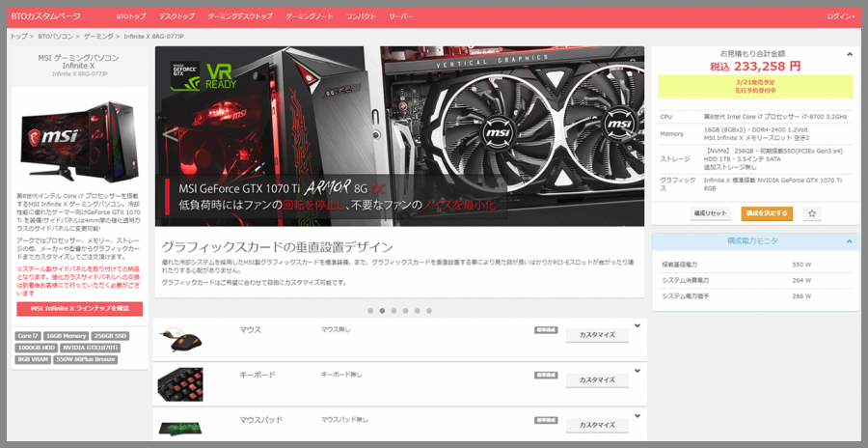Click the ストレージ spec row in summary
This screenshot has width=868, height=448.
point(755,158)
